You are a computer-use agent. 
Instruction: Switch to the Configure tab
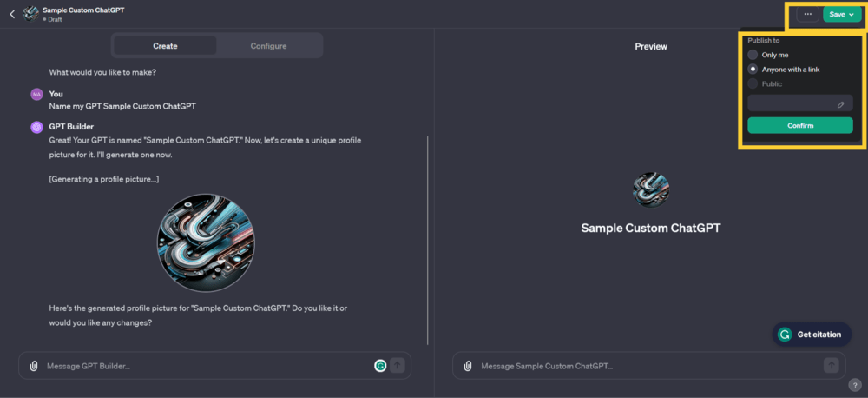[268, 46]
